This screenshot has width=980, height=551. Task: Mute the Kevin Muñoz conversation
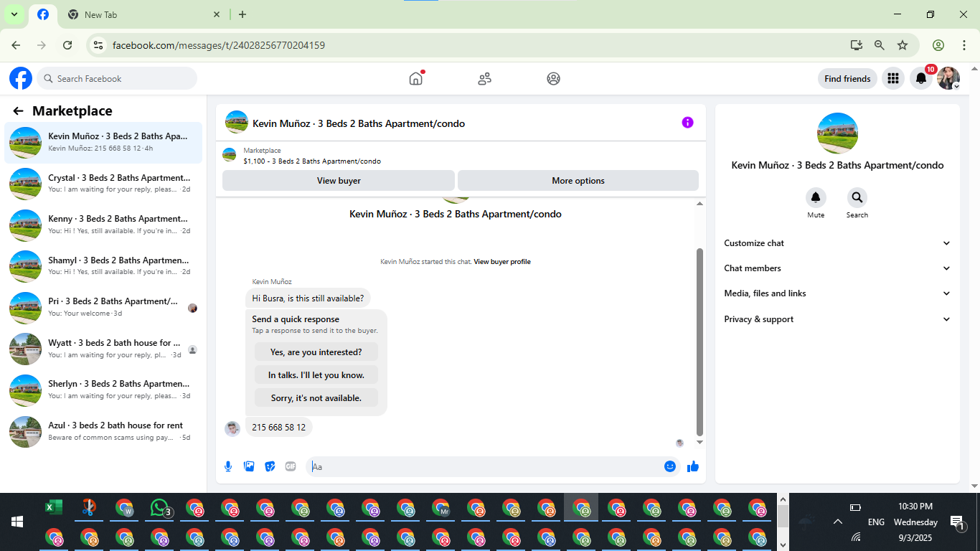pyautogui.click(x=816, y=197)
